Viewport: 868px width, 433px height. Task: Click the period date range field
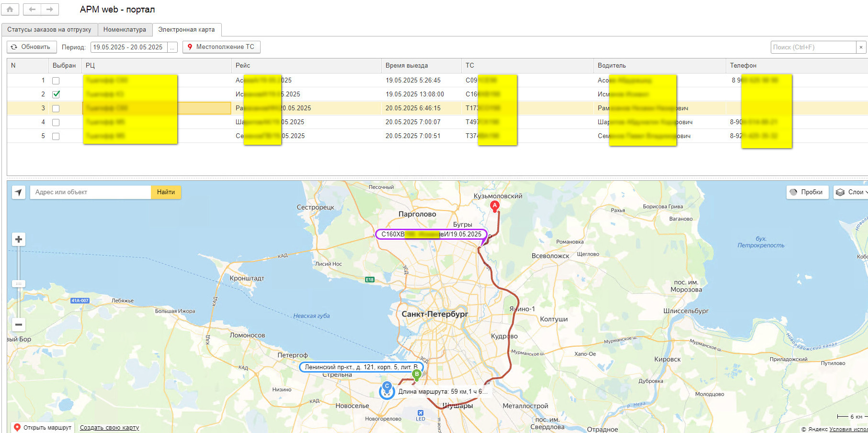pyautogui.click(x=128, y=47)
